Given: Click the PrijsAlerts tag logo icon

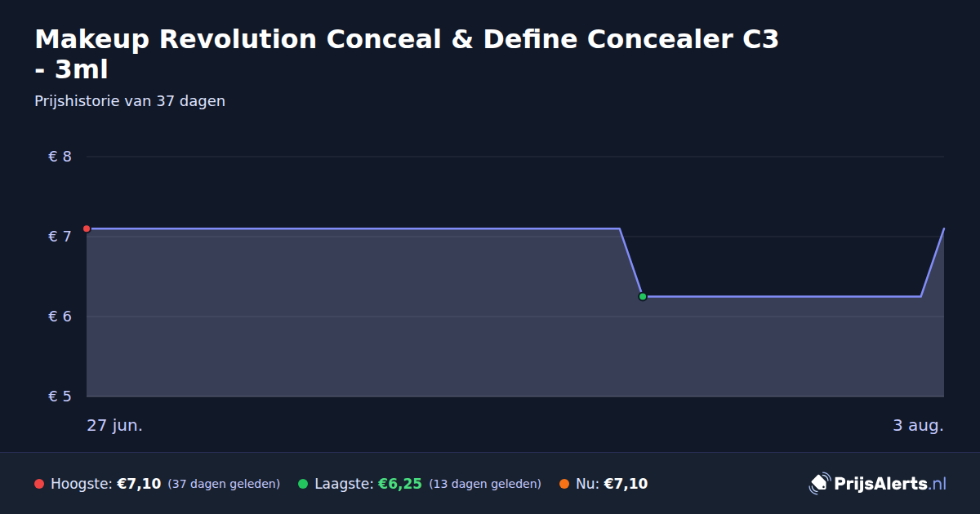Looking at the screenshot, I should click(x=819, y=484).
